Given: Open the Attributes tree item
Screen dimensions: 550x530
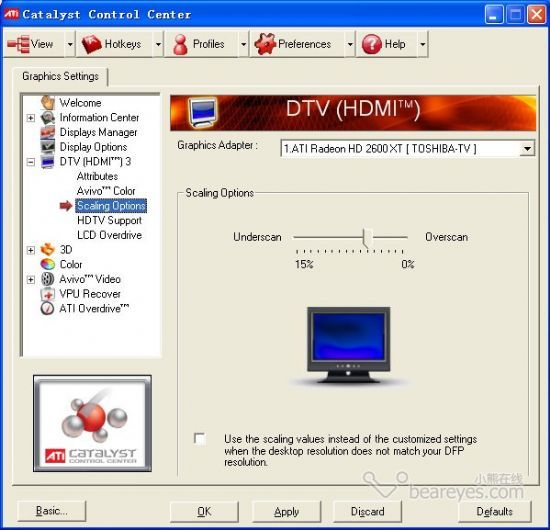Looking at the screenshot, I should pyautogui.click(x=97, y=176).
